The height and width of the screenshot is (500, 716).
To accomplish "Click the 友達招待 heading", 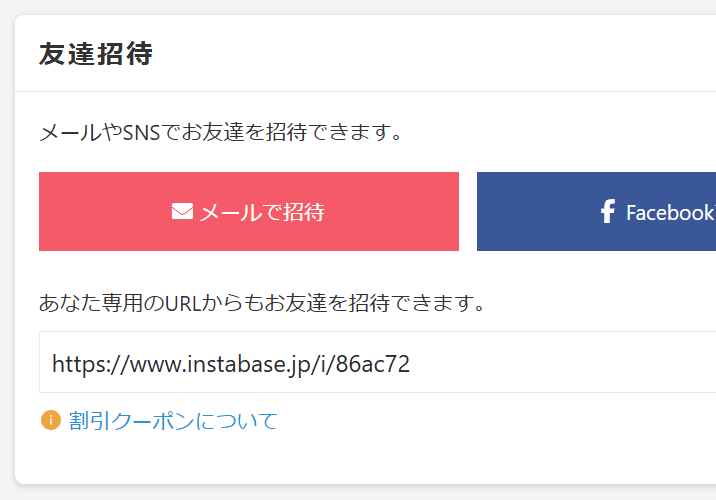I will click(95, 54).
